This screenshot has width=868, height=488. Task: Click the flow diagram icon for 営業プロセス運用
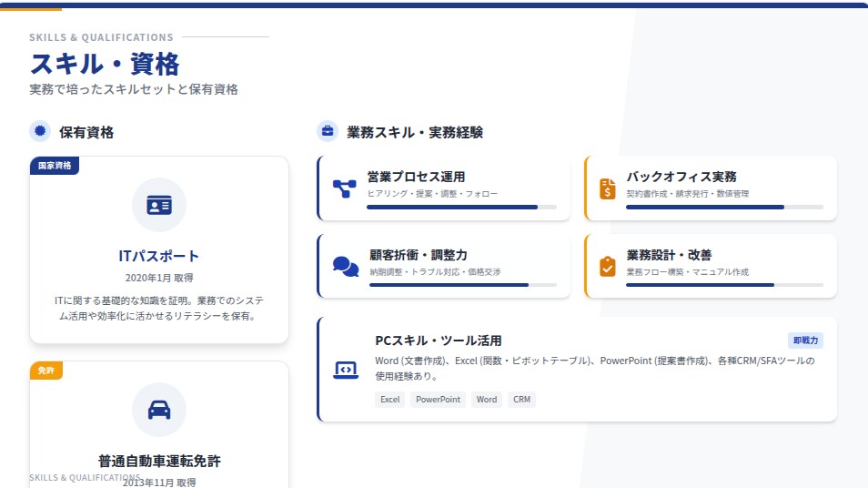344,188
